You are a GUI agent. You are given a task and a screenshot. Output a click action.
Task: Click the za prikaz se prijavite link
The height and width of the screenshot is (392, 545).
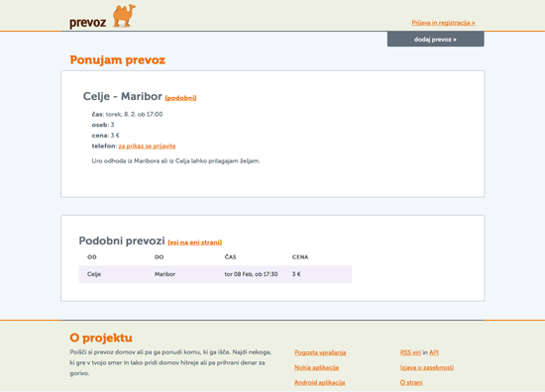(x=147, y=147)
